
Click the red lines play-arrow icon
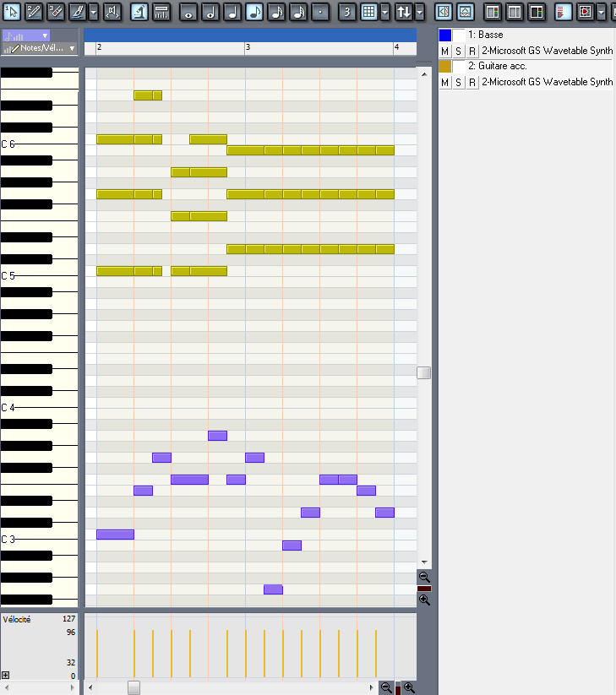563,12
